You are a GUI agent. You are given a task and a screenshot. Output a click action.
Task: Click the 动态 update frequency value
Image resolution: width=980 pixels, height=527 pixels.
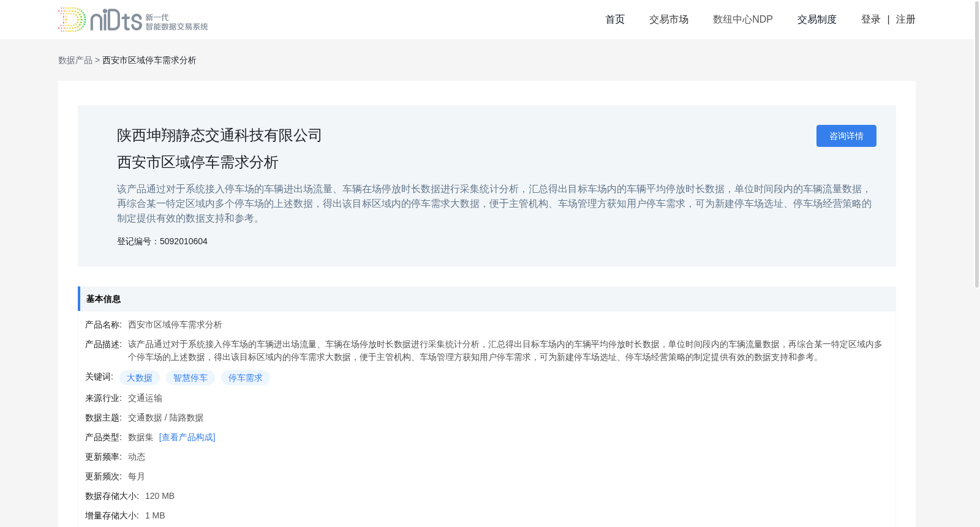point(137,457)
